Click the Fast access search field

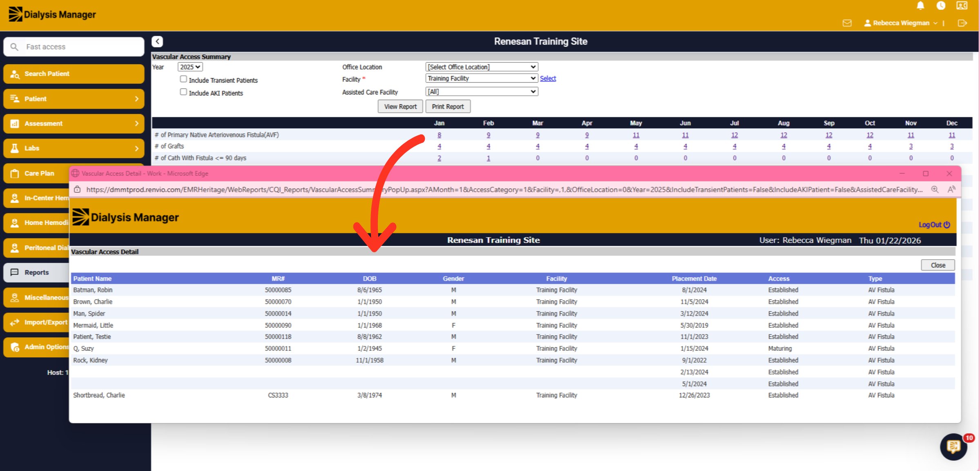pyautogui.click(x=74, y=47)
